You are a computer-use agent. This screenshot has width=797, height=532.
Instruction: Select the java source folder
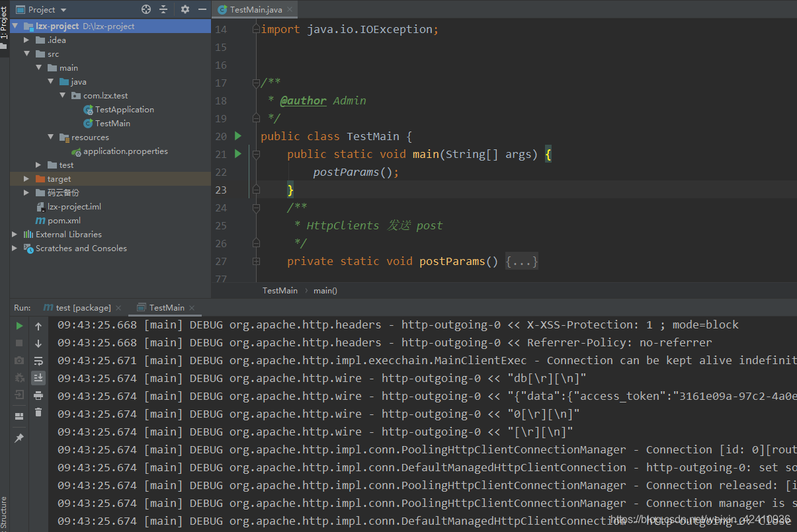coord(78,81)
